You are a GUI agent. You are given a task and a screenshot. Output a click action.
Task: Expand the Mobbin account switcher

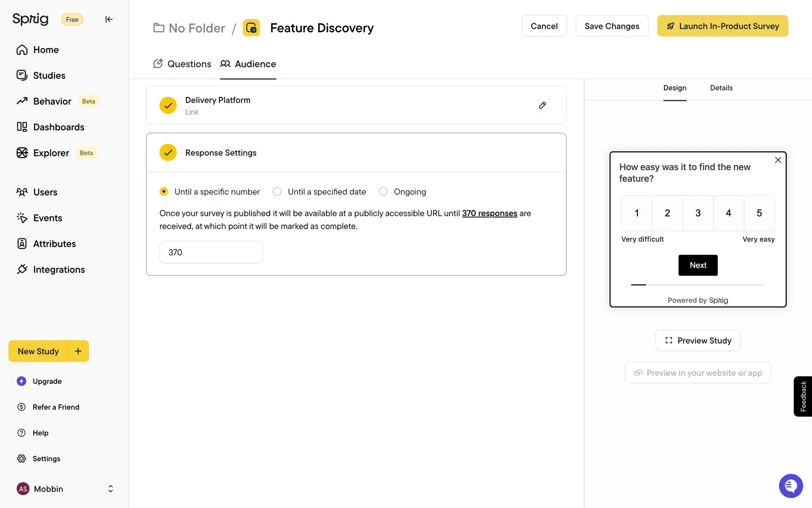(x=110, y=489)
